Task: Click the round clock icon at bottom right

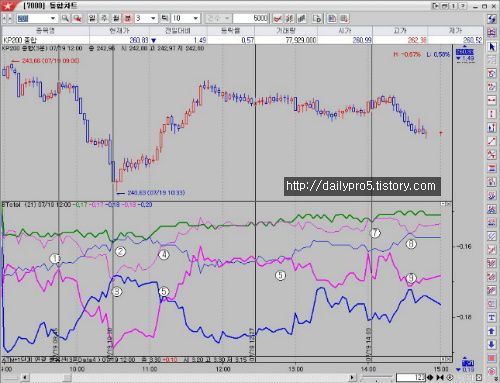Action: point(450,378)
